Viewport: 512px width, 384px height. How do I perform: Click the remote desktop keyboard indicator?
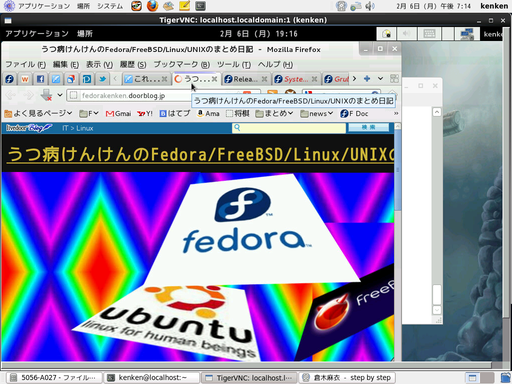pyautogui.click(x=429, y=34)
